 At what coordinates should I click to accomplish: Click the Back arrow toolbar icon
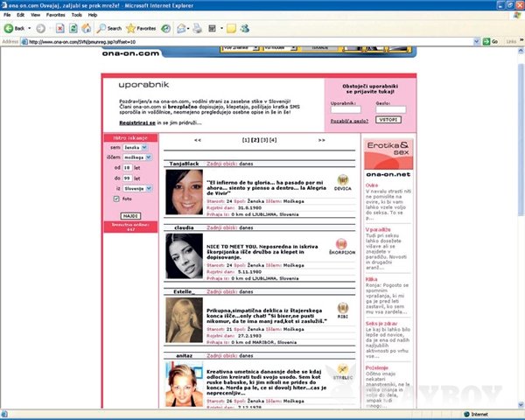point(9,29)
